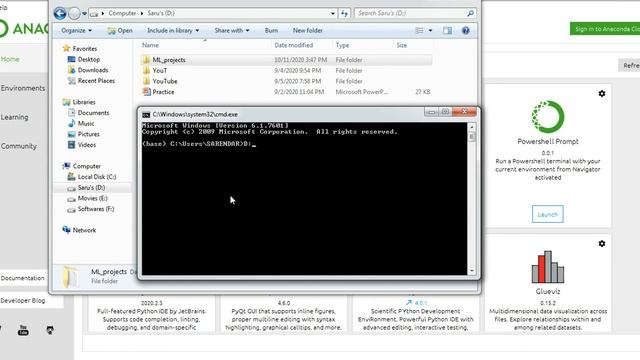Click the search magnifier icon
The width and height of the screenshot is (640, 360).
[471, 13]
